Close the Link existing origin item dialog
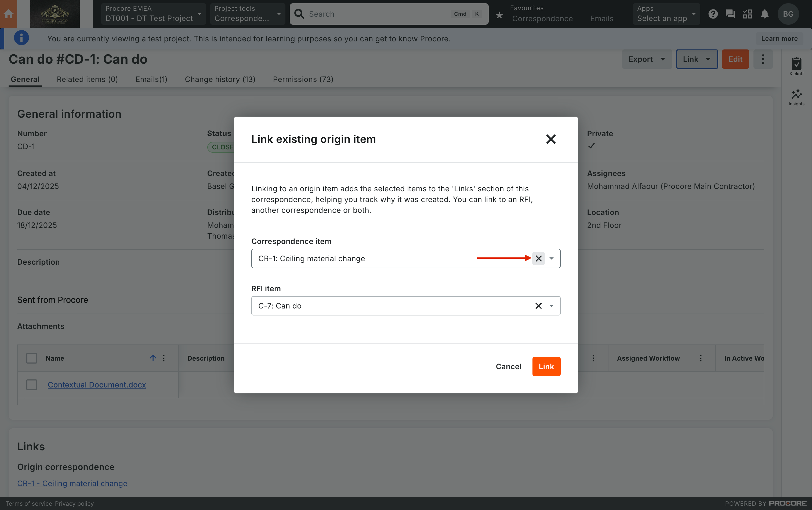 pos(550,139)
